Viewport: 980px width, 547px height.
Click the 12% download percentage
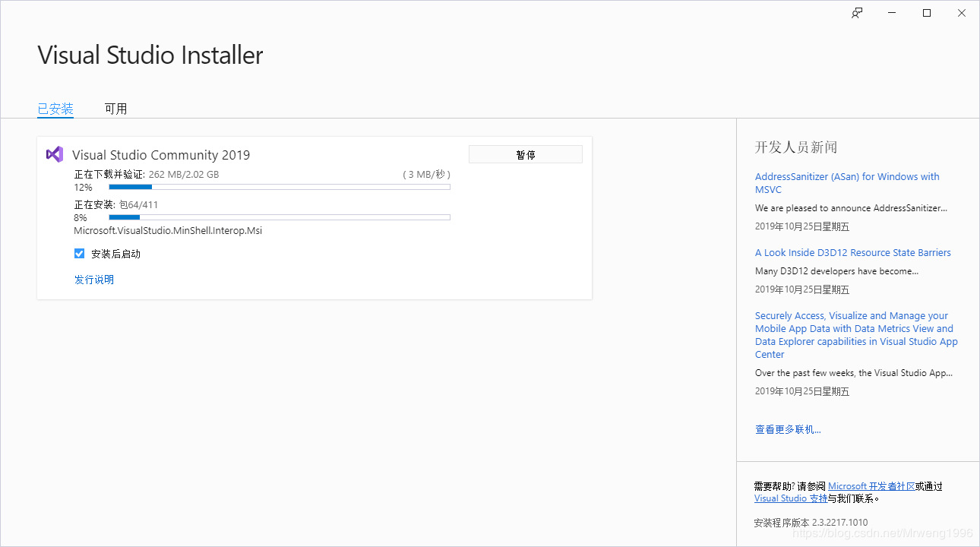point(84,187)
